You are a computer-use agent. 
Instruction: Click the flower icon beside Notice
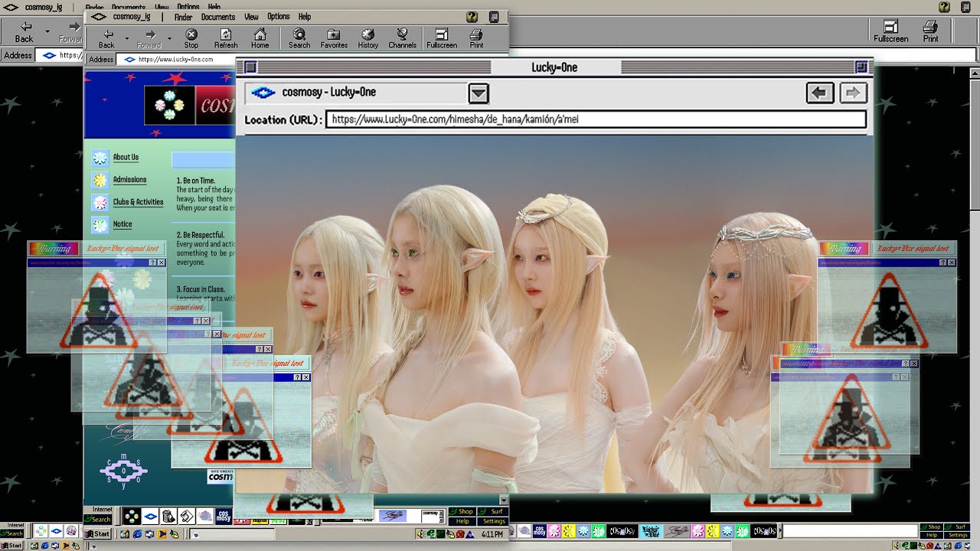click(100, 225)
